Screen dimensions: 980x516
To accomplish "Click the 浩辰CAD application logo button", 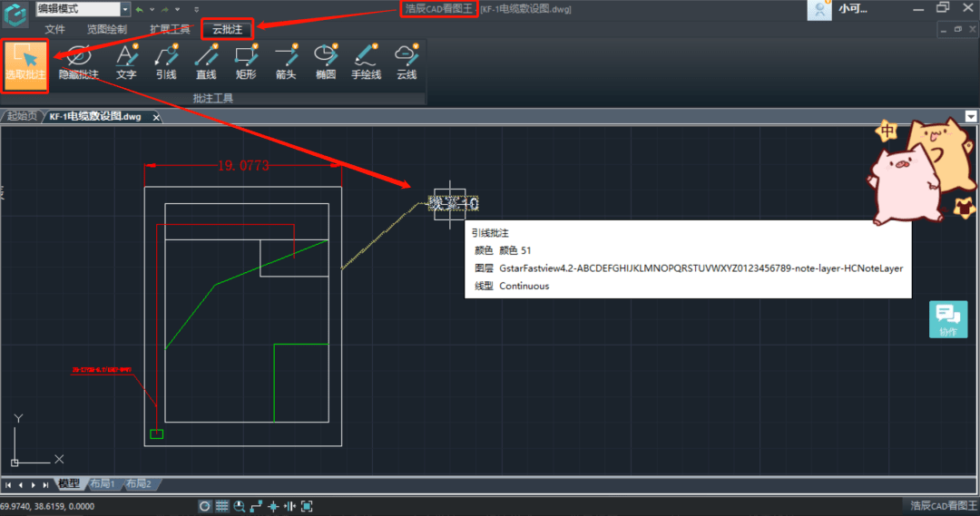I will click(15, 15).
